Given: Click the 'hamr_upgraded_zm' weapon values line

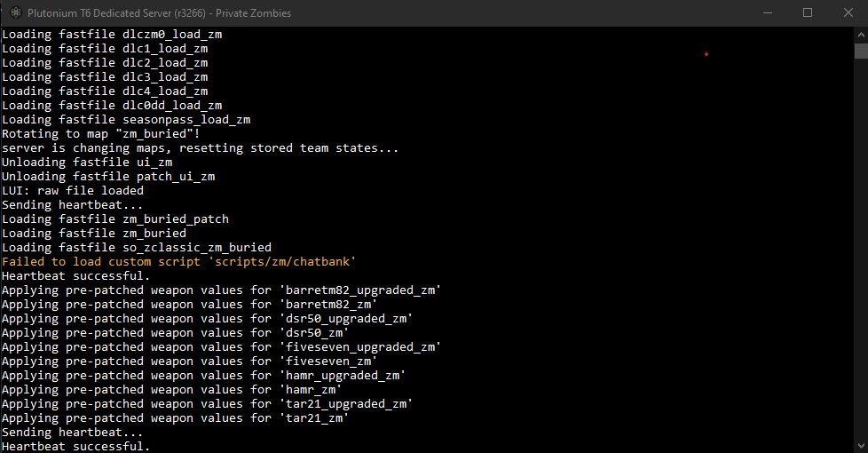Looking at the screenshot, I should click(x=203, y=375).
